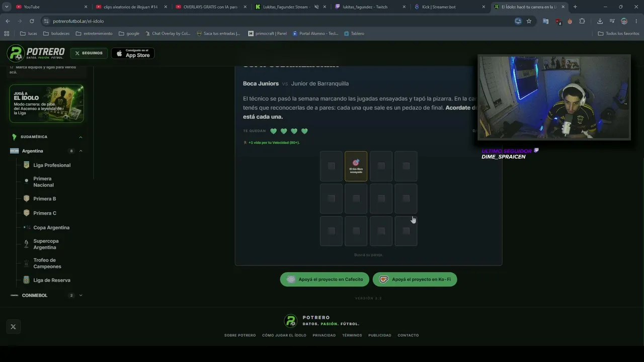Click the App Store download button
The image size is (644, 362).
coord(132,53)
